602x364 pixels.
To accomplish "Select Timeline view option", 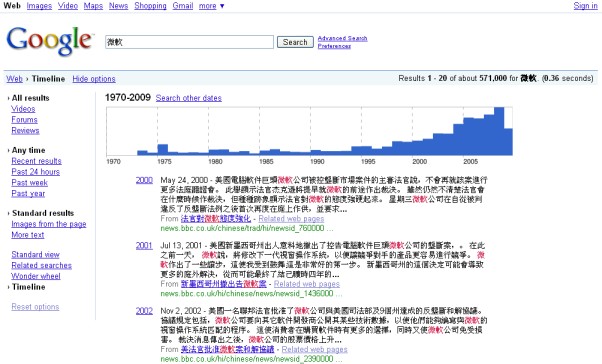I will click(x=28, y=287).
